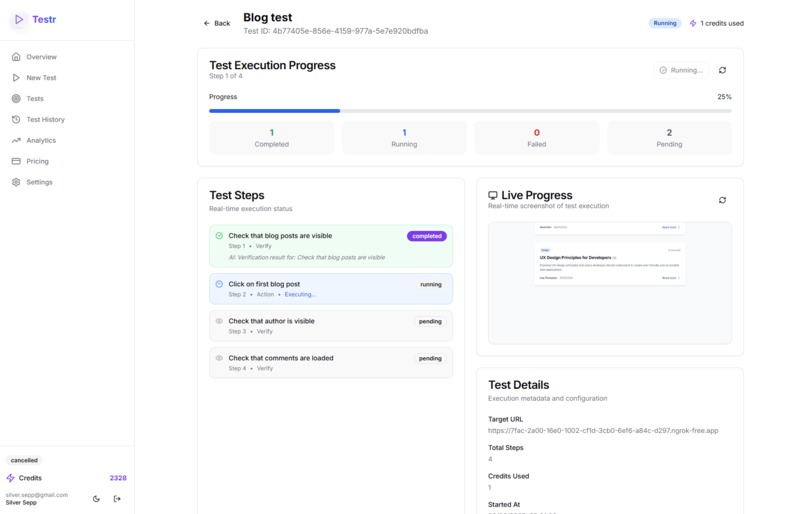
Task: Click the '1 credits used' text
Action: [722, 23]
